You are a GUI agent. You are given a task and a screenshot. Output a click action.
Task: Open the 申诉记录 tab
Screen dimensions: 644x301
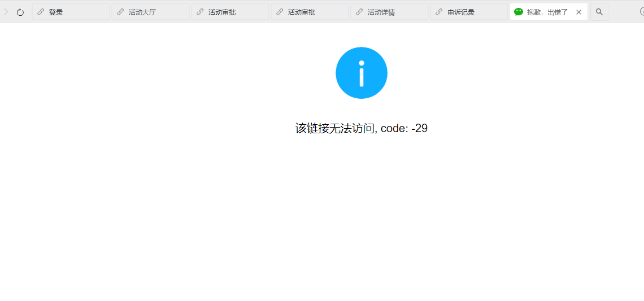coord(469,12)
